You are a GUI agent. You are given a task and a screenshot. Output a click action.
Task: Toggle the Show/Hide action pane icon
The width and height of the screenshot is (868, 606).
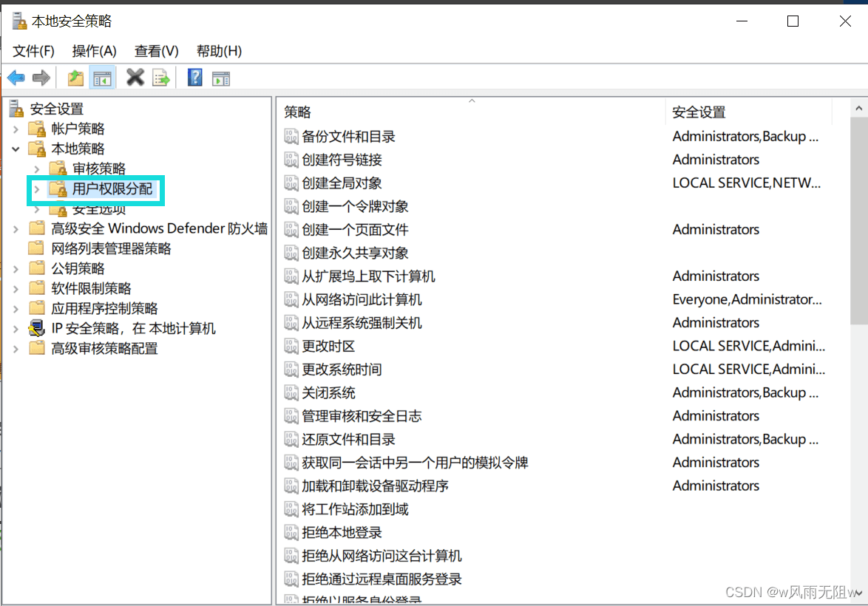[220, 78]
